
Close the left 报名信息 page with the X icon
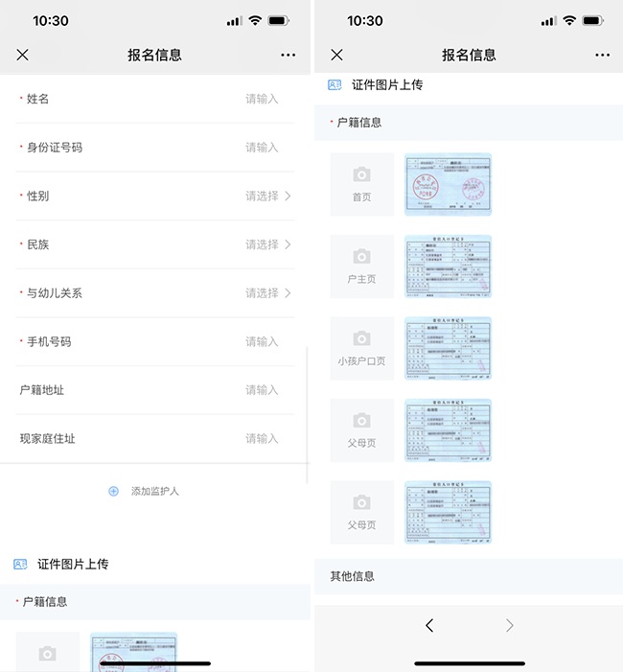(22, 55)
